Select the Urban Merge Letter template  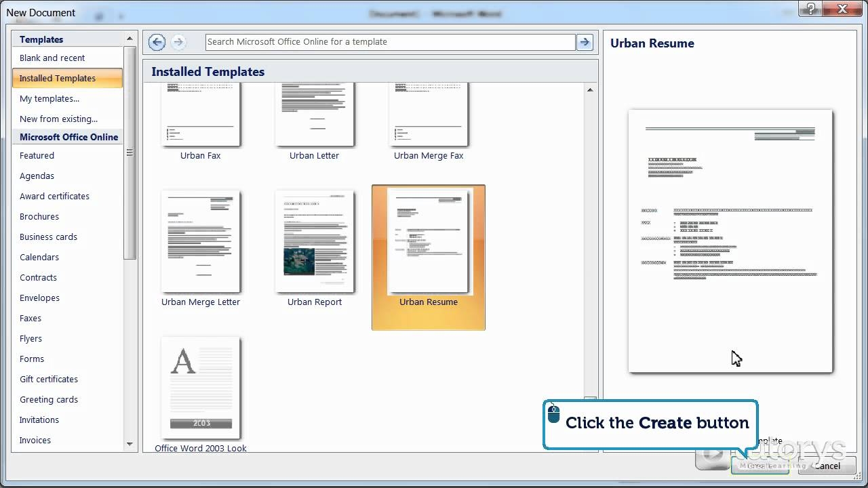(201, 249)
